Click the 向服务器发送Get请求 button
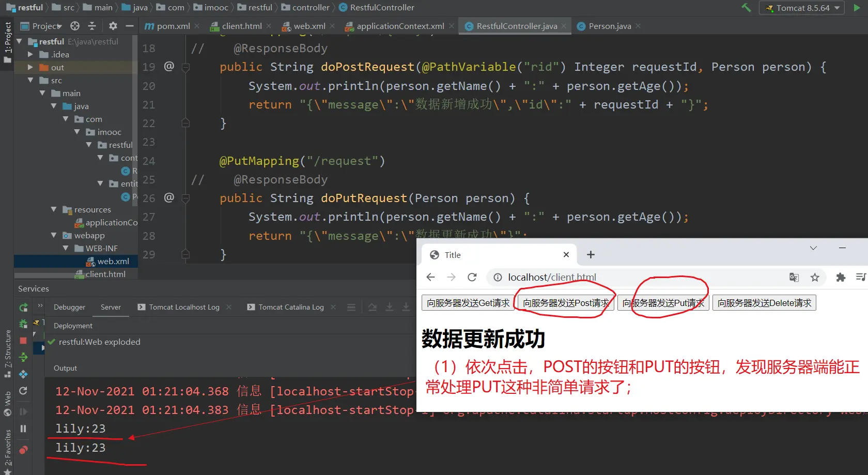 468,303
